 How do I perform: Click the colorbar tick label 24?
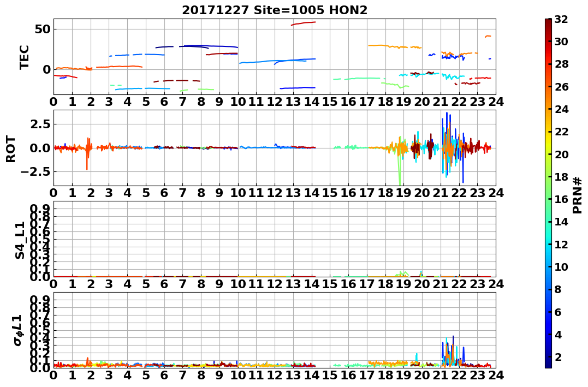click(561, 109)
